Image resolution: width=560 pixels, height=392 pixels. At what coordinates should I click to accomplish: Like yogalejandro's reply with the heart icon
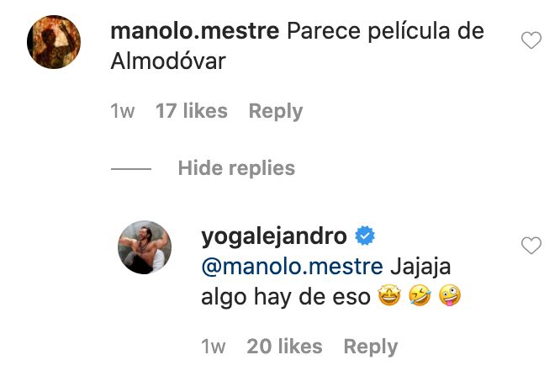click(x=531, y=246)
